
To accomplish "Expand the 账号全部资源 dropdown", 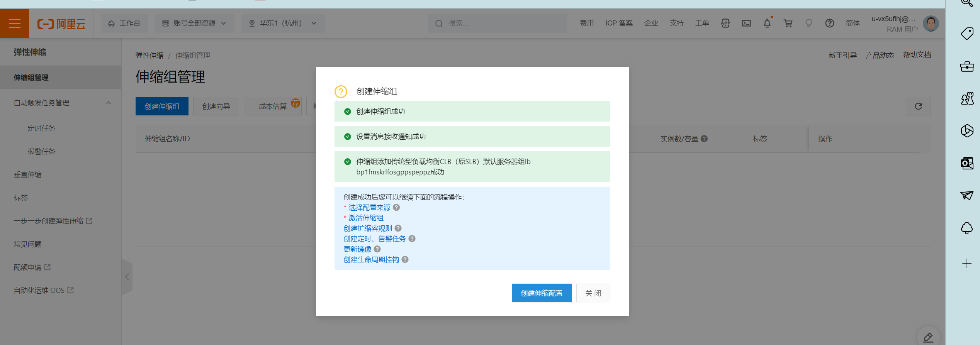I will tap(194, 24).
